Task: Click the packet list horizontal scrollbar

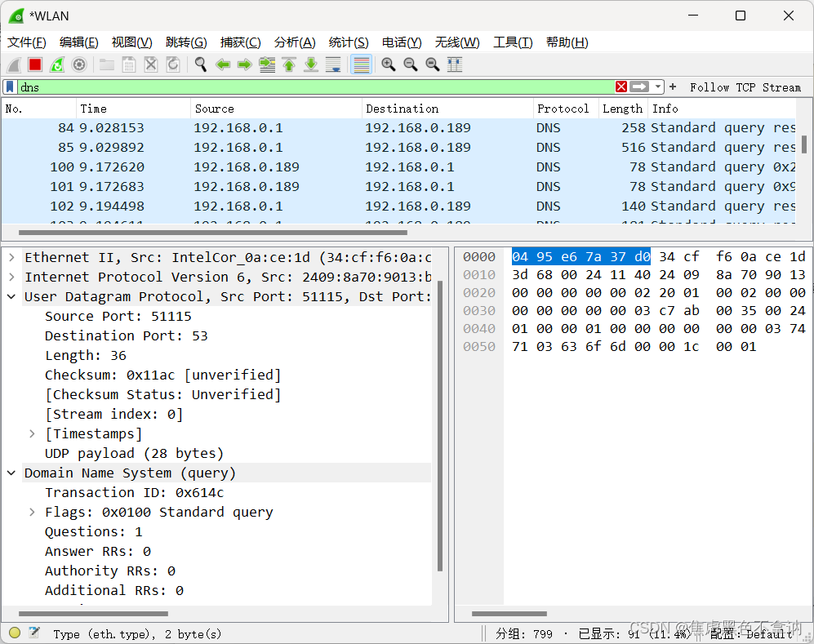Action: click(213, 233)
